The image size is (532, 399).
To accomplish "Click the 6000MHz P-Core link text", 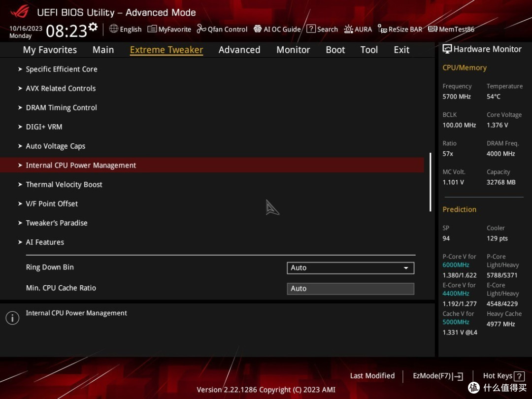I will pos(456,265).
